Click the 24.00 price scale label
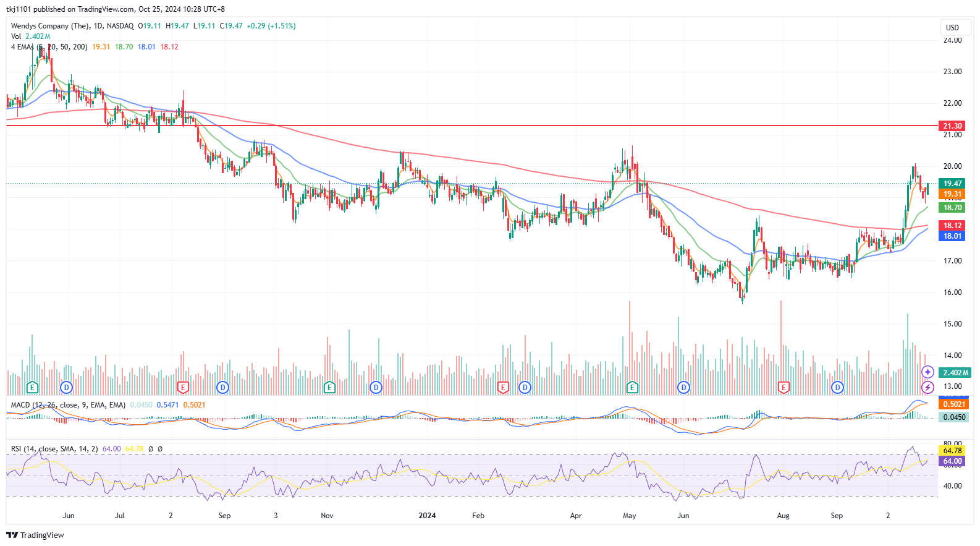 pos(952,40)
